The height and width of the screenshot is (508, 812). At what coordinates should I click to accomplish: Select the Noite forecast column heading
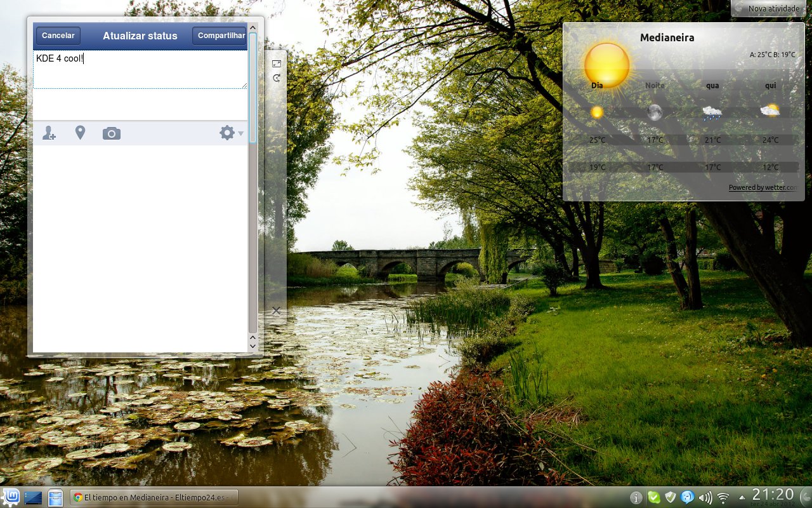pyautogui.click(x=655, y=85)
